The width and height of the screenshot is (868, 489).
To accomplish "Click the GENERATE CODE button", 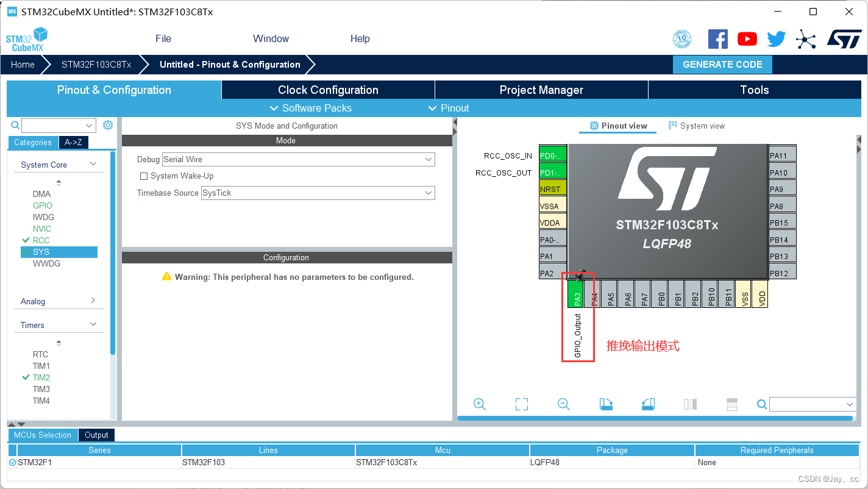I will coord(722,65).
